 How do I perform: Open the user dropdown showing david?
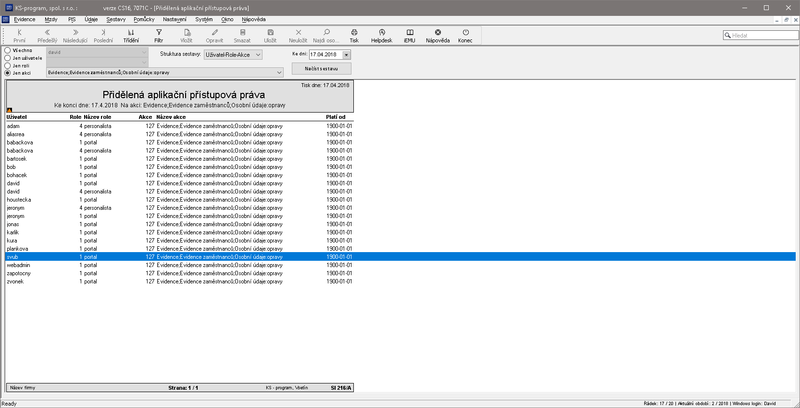(x=97, y=52)
